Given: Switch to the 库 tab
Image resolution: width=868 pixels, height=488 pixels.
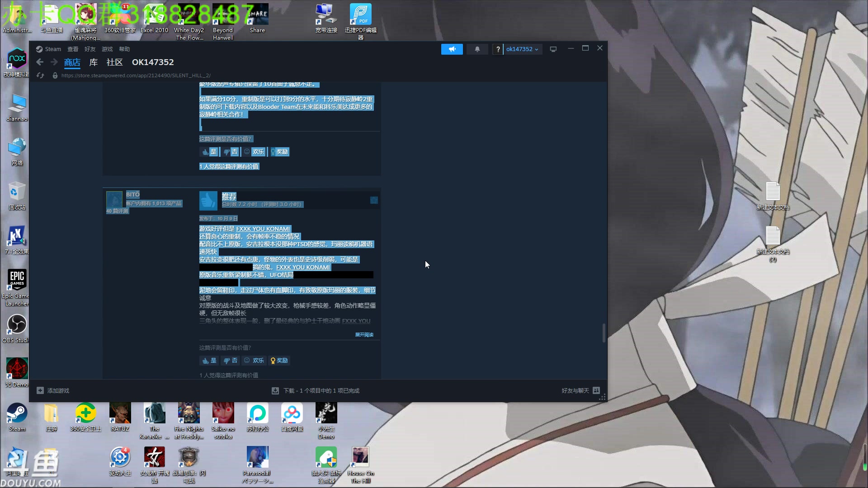Looking at the screenshot, I should [94, 62].
